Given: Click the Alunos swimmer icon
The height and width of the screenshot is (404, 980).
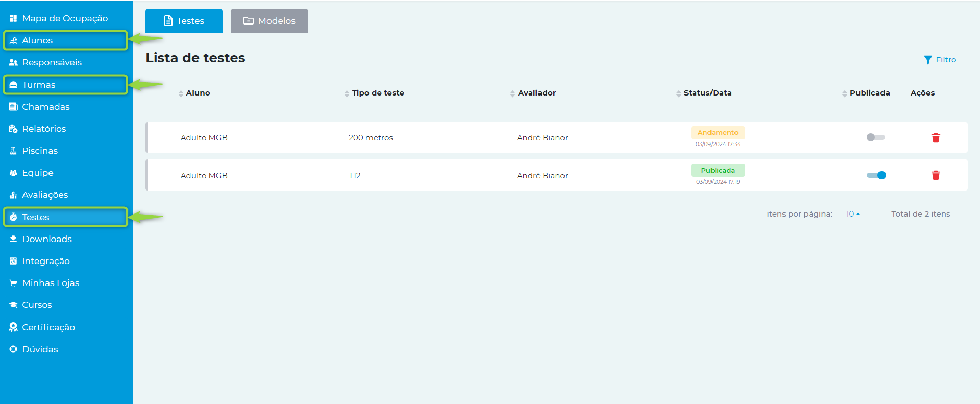Looking at the screenshot, I should (13, 40).
